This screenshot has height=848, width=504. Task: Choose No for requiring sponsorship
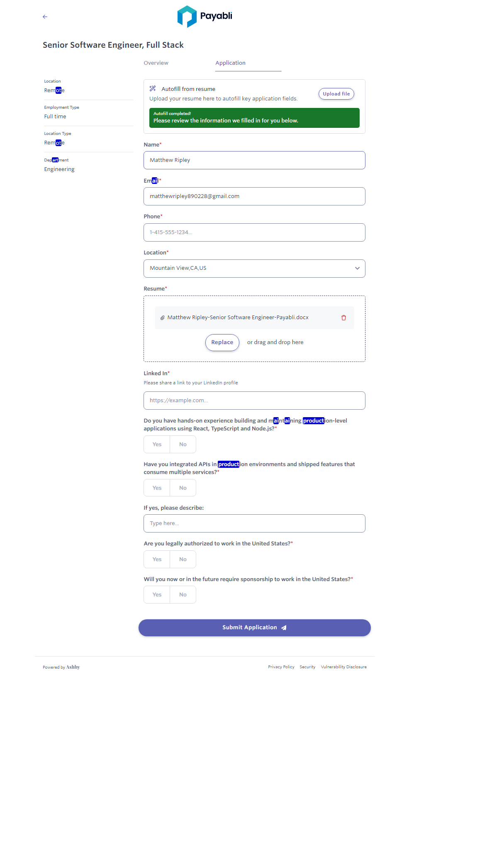pyautogui.click(x=183, y=595)
